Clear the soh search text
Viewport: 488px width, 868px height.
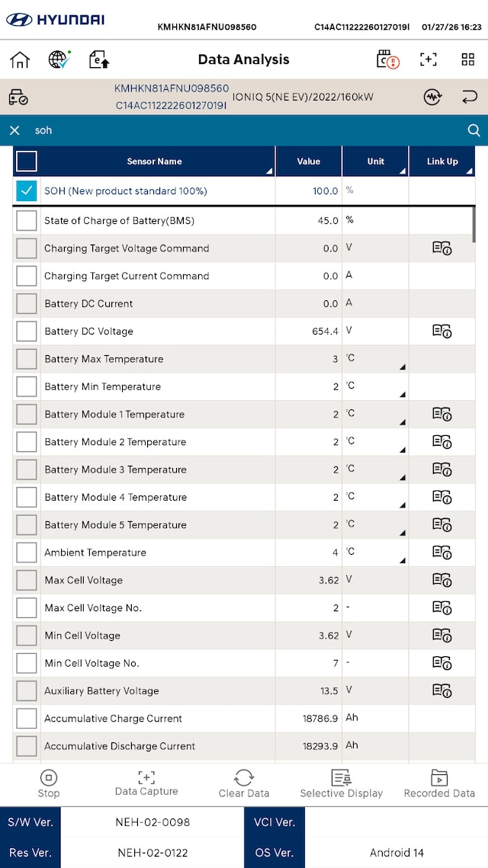[14, 130]
